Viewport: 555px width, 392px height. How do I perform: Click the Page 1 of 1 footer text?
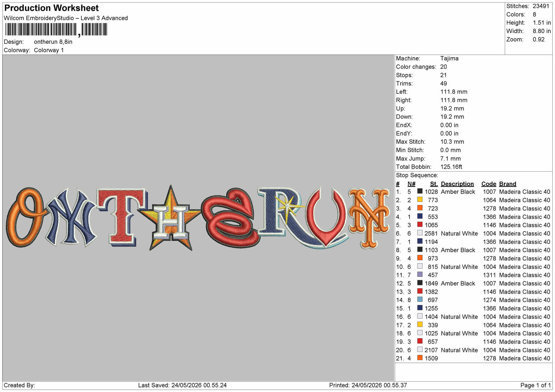[535, 385]
